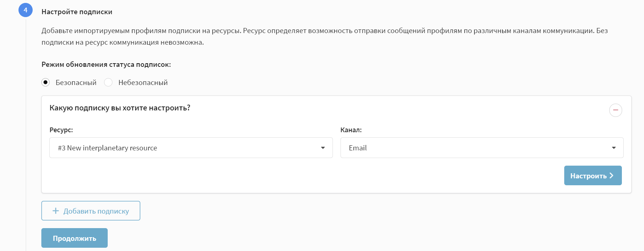644x251 pixels.
Task: Select the Небезопасный radio button
Action: (x=108, y=82)
